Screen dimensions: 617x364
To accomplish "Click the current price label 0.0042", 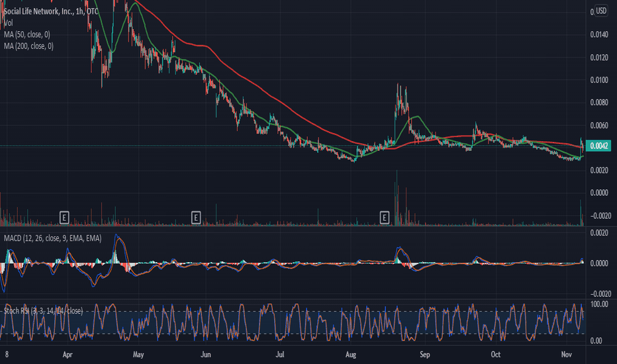I will pyautogui.click(x=599, y=146).
